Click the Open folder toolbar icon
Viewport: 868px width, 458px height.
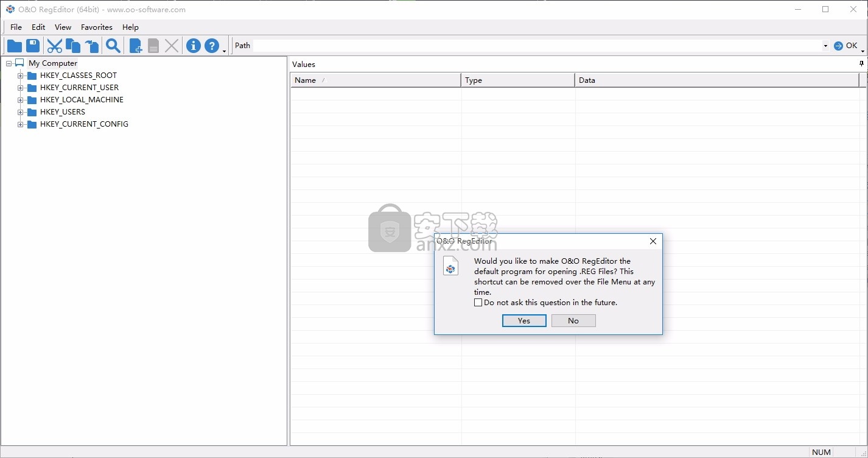pos(15,46)
